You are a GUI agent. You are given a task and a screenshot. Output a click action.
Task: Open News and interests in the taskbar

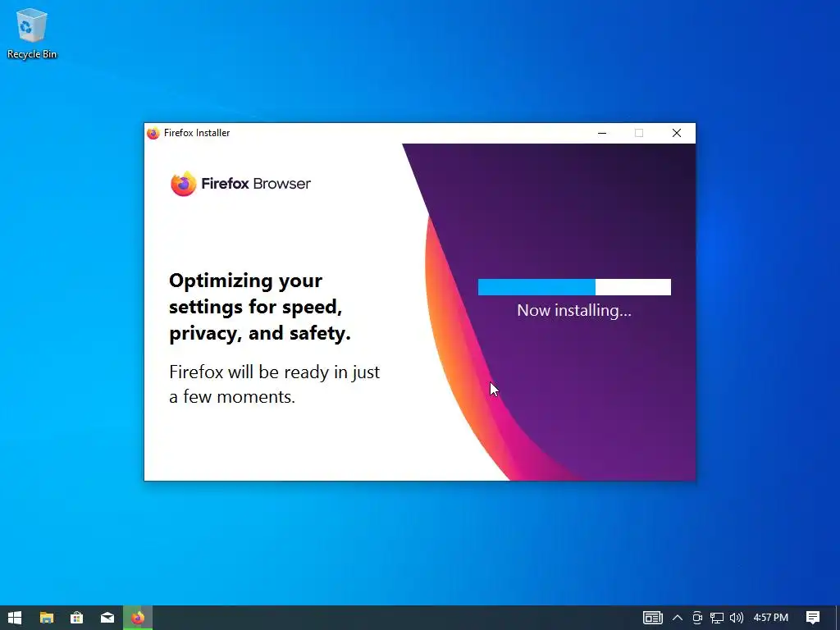652,618
